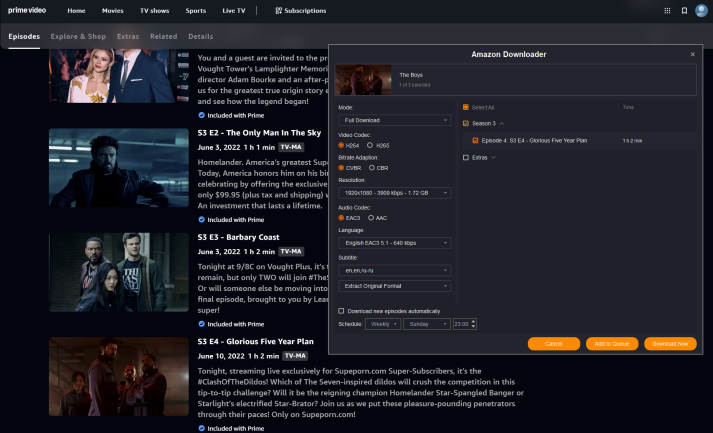This screenshot has width=713, height=433.
Task: Collapse the Season 3 chevron
Action: [501, 123]
